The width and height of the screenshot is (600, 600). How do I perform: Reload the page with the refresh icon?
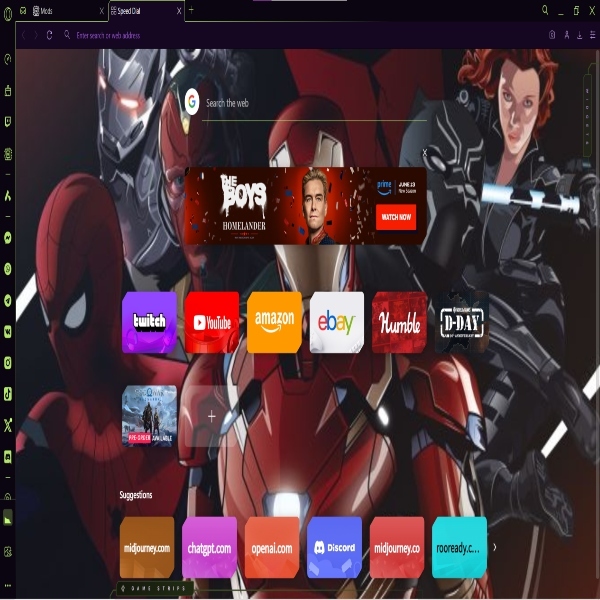pyautogui.click(x=49, y=35)
